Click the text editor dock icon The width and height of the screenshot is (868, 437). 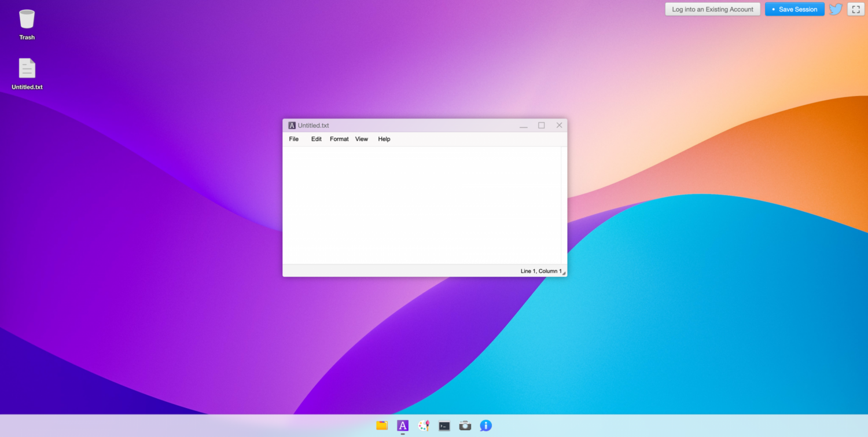coord(403,425)
